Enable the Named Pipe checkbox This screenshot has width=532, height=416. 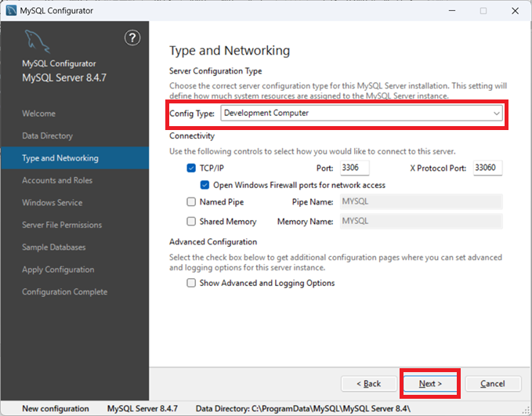pos(192,202)
